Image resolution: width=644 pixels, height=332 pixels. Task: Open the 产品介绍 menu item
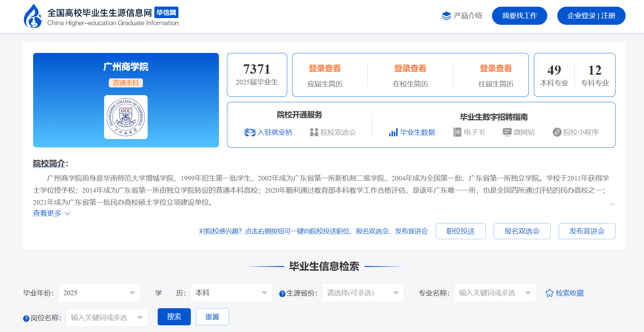coord(462,16)
